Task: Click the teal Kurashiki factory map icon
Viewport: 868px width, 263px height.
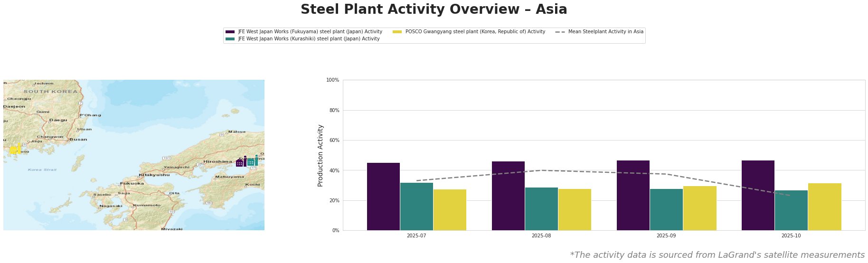Action: point(253,161)
